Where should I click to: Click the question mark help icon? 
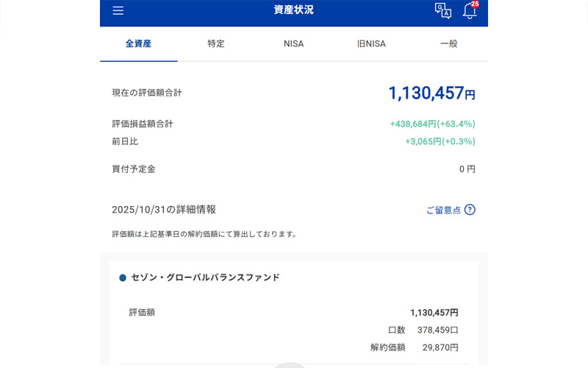tap(470, 210)
